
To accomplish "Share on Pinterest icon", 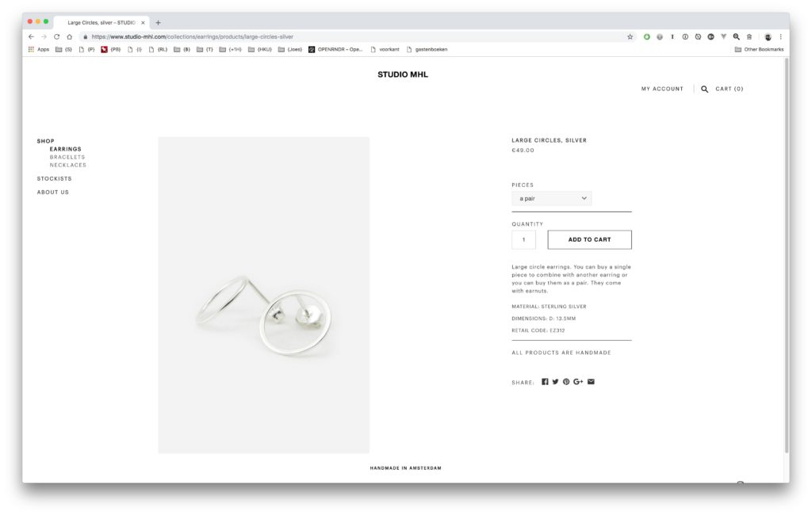I will tap(566, 381).
